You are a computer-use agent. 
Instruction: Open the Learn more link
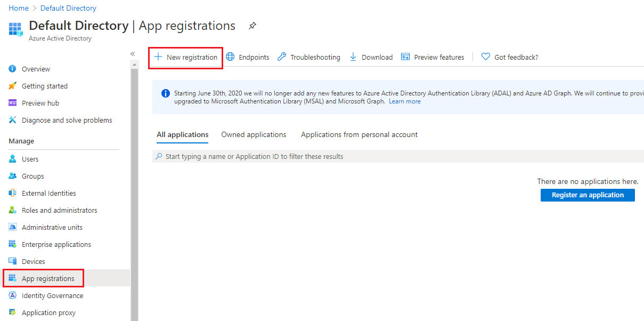click(x=404, y=101)
